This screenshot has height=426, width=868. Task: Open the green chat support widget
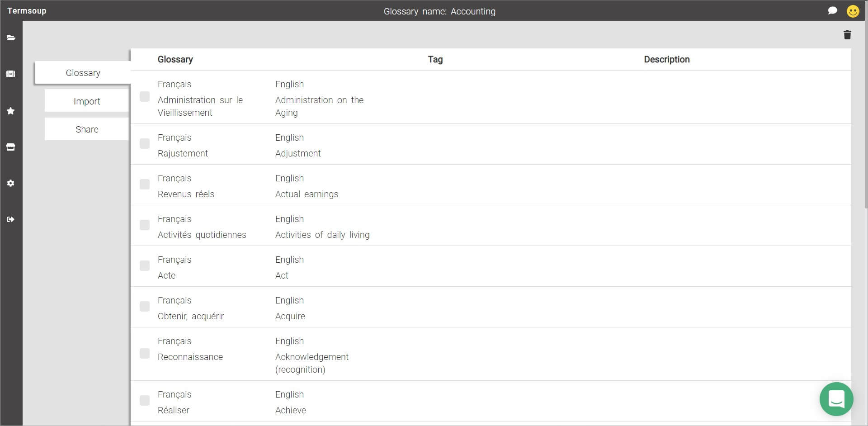point(836,399)
